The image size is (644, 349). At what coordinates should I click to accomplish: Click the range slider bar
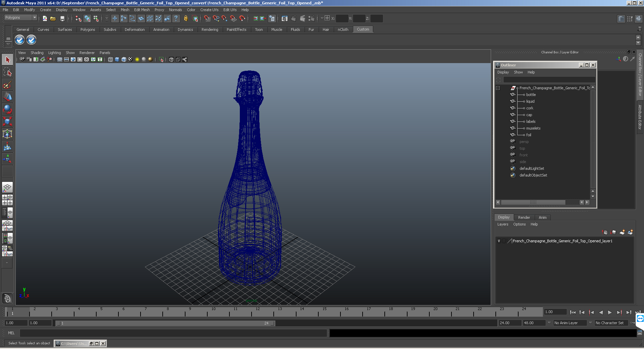(x=165, y=323)
